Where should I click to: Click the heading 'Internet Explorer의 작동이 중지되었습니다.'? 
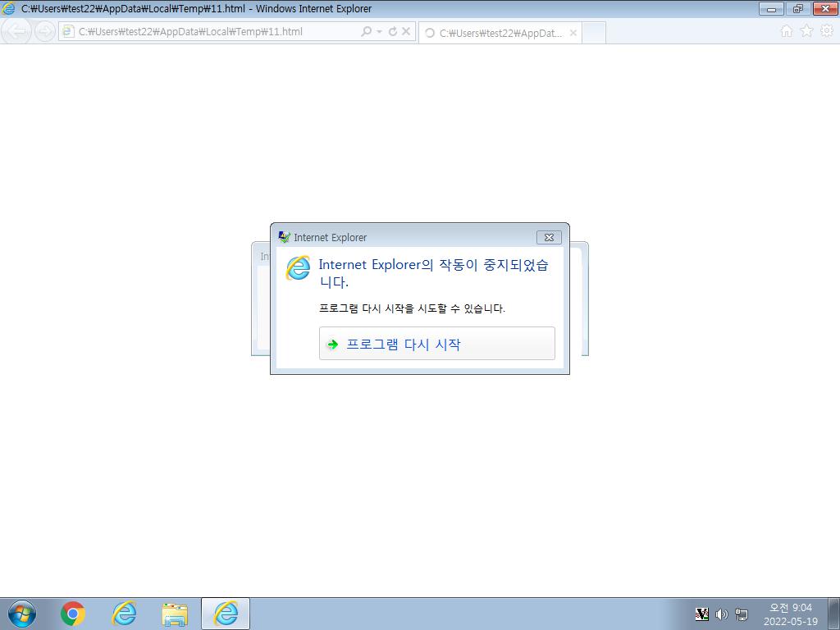tap(433, 273)
